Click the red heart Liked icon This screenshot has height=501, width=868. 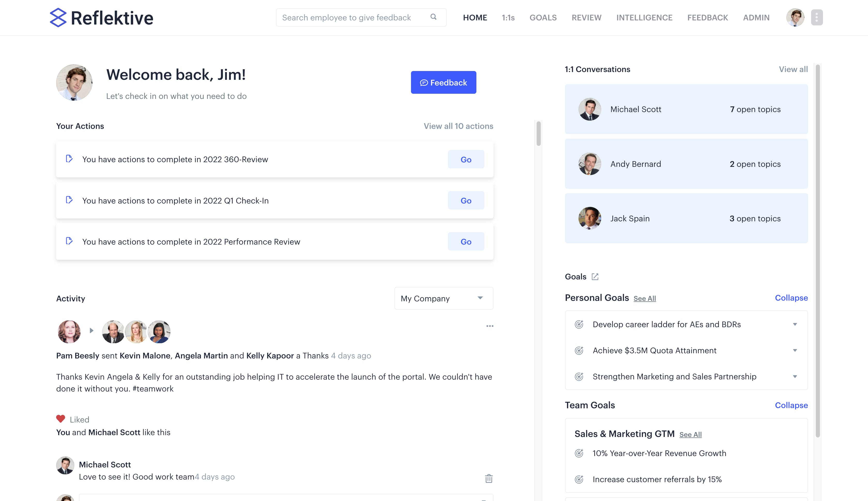[60, 419]
